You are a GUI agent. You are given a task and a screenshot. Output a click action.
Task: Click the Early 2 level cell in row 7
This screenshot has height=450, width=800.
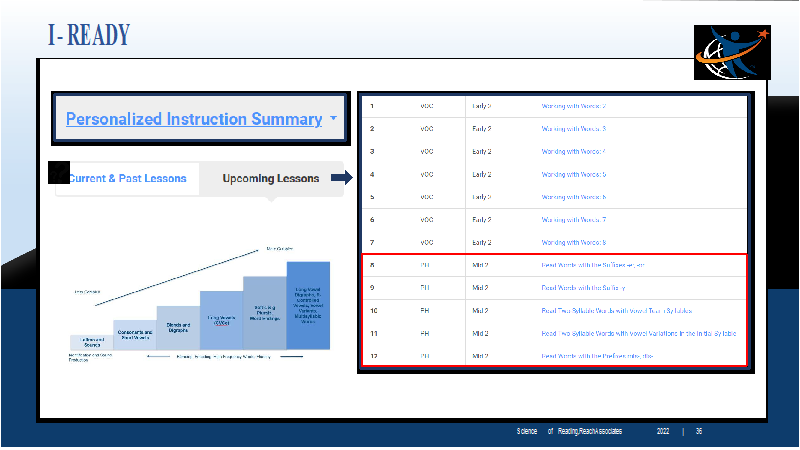(482, 243)
